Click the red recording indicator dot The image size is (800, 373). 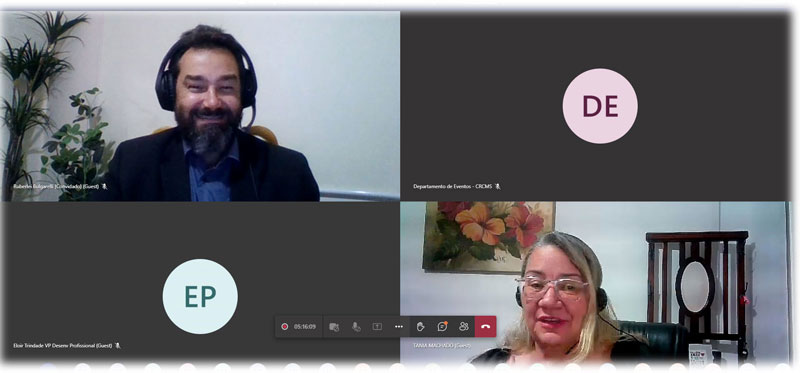point(285,327)
